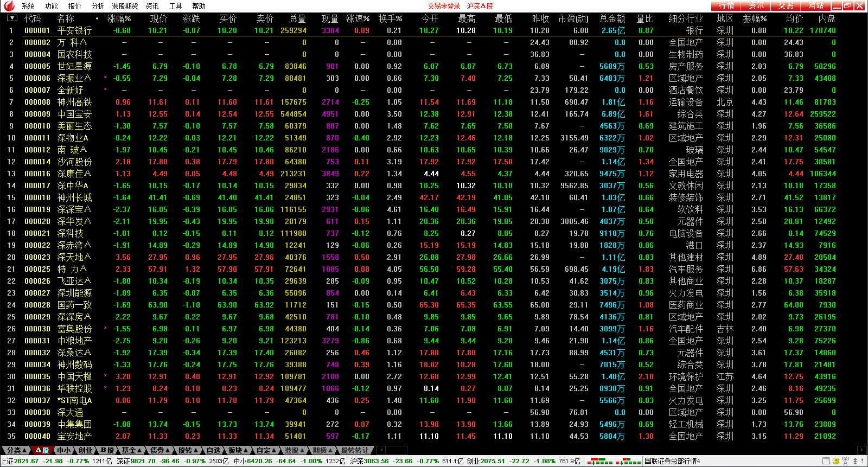Switch to the 中小 tab
Viewport: 868px width, 467px height.
(64, 450)
